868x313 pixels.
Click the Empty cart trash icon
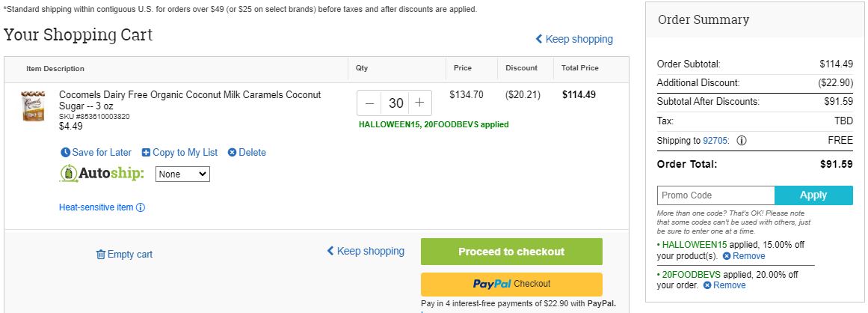(101, 255)
